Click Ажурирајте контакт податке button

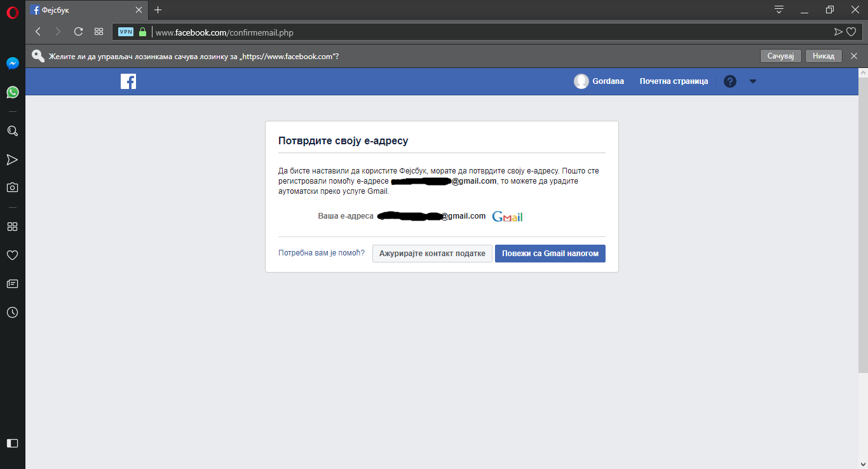pos(432,253)
